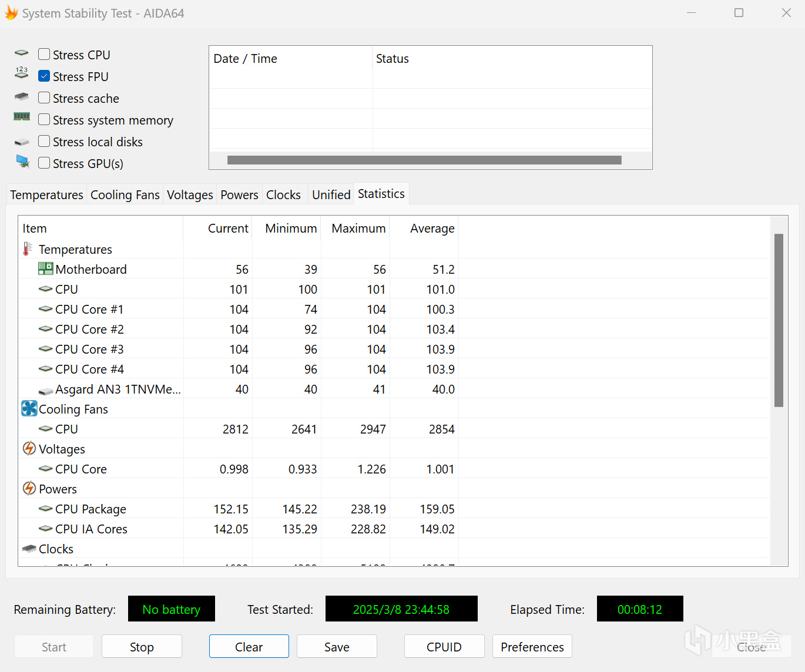
Task: Check the Stress local disks option
Action: (44, 141)
